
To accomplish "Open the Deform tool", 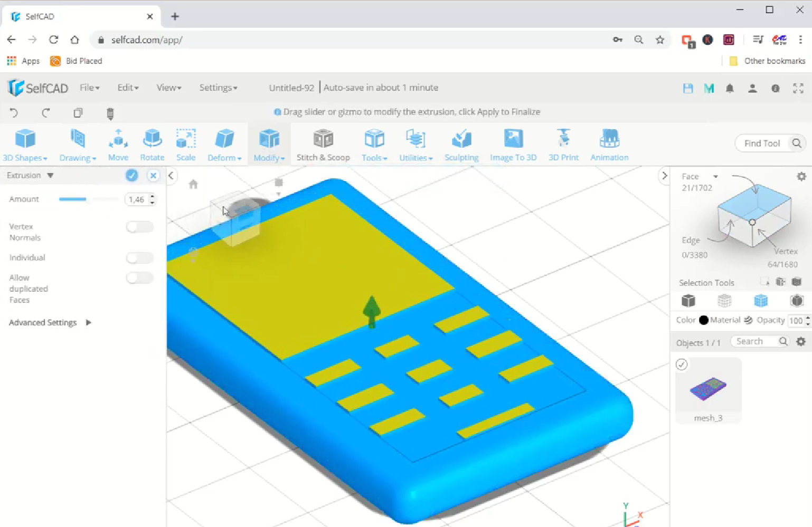I will [x=224, y=145].
